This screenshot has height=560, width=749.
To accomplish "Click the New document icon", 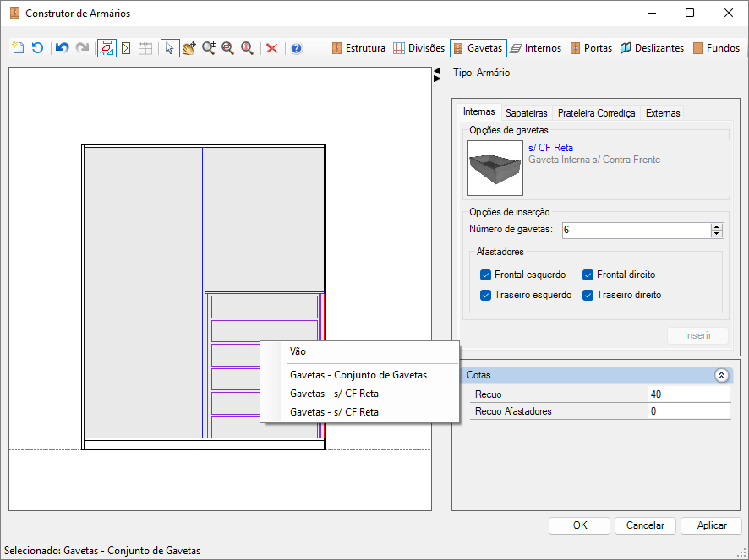I will pyautogui.click(x=18, y=48).
